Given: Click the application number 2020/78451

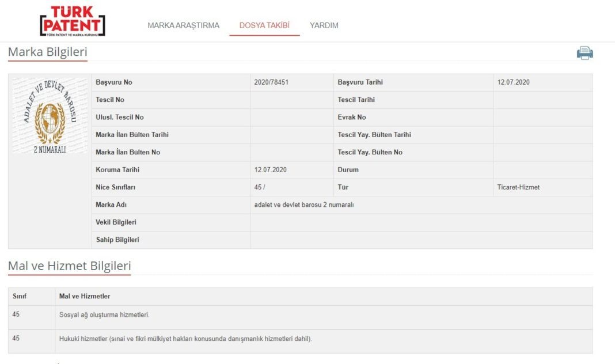Looking at the screenshot, I should tap(271, 82).
